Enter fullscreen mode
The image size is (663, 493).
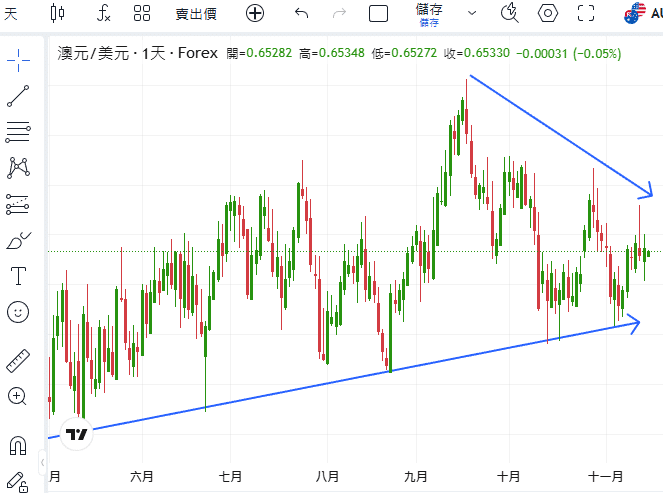click(x=586, y=13)
